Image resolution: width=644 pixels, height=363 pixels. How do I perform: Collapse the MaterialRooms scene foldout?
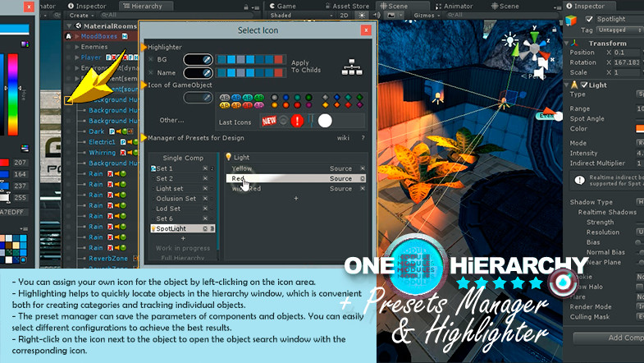pos(69,26)
